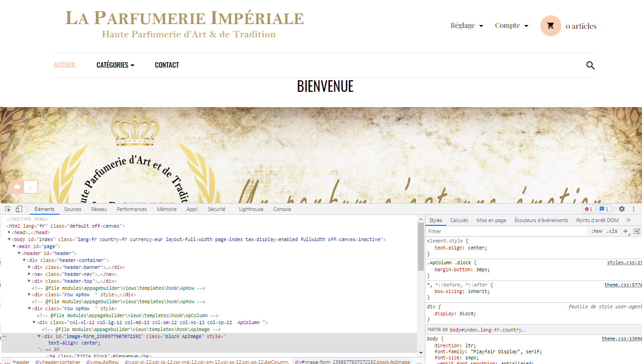This screenshot has height=364, width=642.
Task: Activate the inspect element picker icon
Action: [8, 209]
